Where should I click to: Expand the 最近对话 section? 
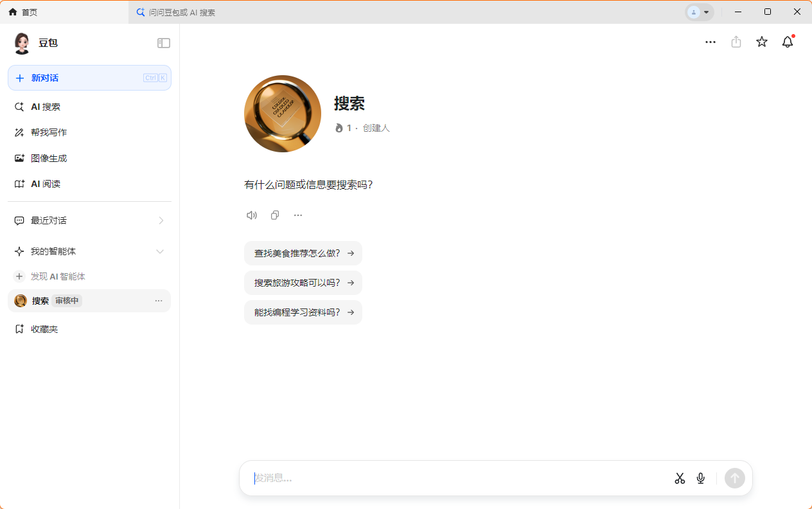[x=161, y=220]
